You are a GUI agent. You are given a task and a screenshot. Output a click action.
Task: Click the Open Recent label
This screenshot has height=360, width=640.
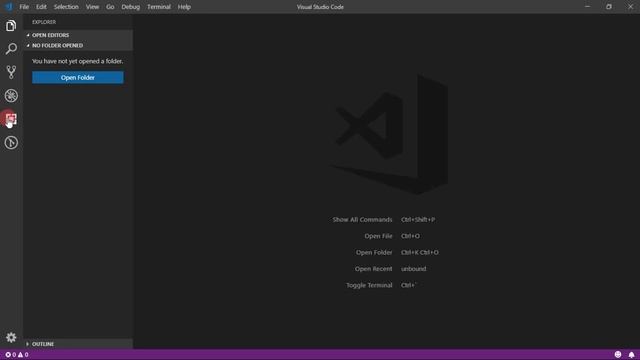tap(373, 269)
